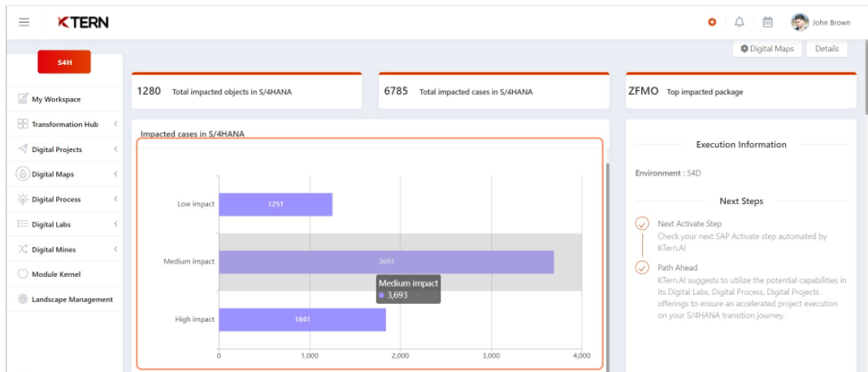The image size is (868, 372).
Task: Open the John Brown user name
Action: pyautogui.click(x=831, y=23)
